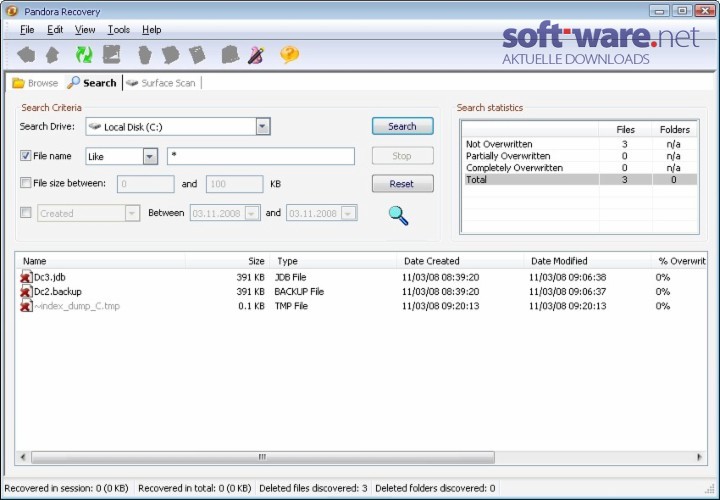Open the first 03.11.2008 date picker

pyautogui.click(x=253, y=213)
